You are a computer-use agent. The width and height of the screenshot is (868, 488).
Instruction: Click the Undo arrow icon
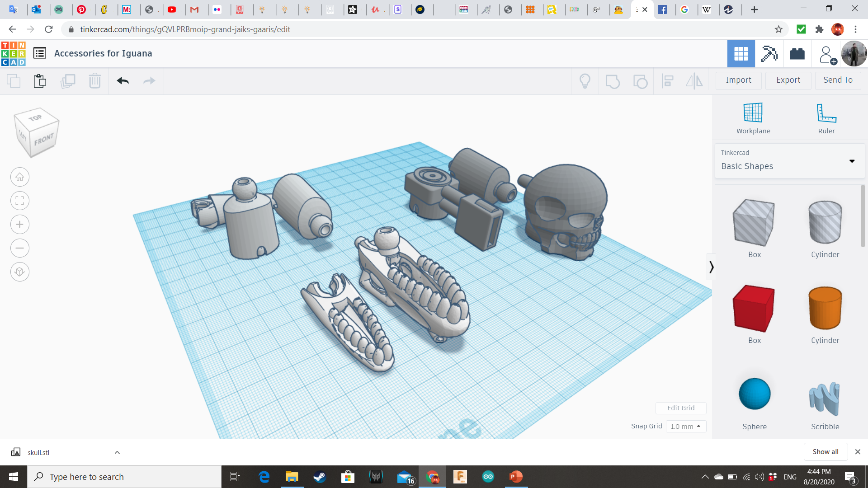click(x=123, y=81)
